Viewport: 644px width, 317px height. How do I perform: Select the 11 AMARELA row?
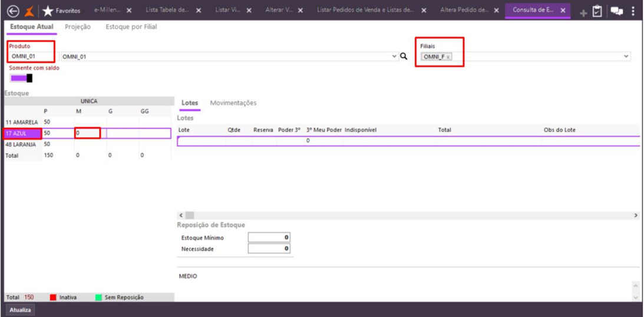click(87, 122)
